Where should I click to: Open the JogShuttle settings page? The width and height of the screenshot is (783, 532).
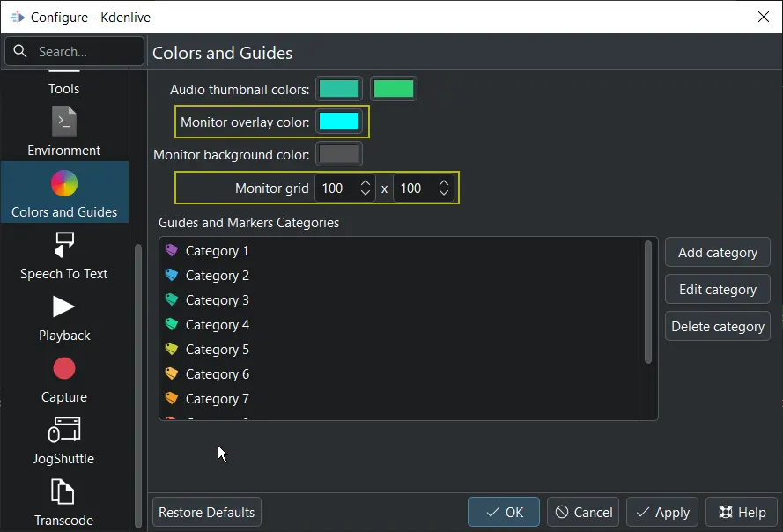click(64, 441)
